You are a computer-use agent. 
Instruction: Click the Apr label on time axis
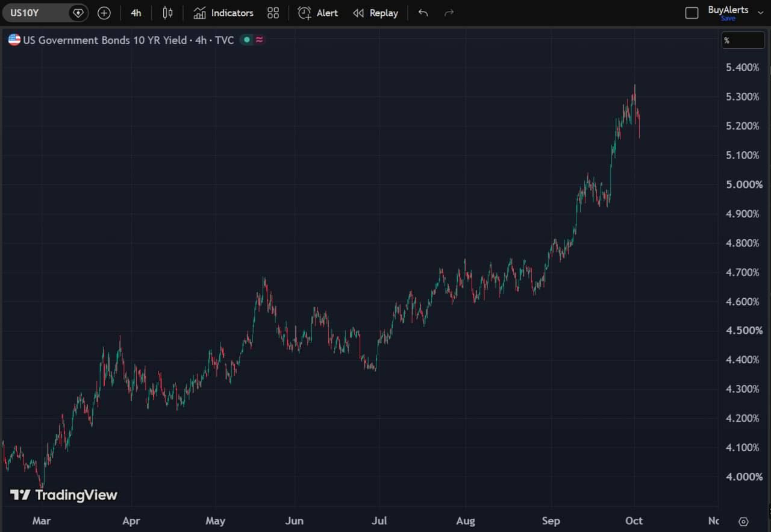tap(131, 521)
